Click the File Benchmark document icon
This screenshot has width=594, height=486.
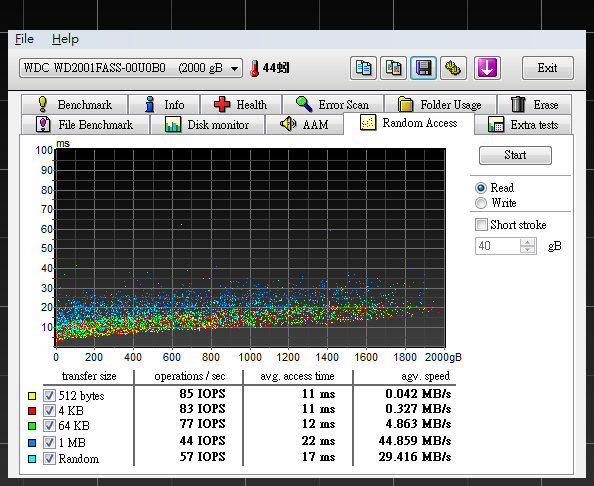coord(43,124)
